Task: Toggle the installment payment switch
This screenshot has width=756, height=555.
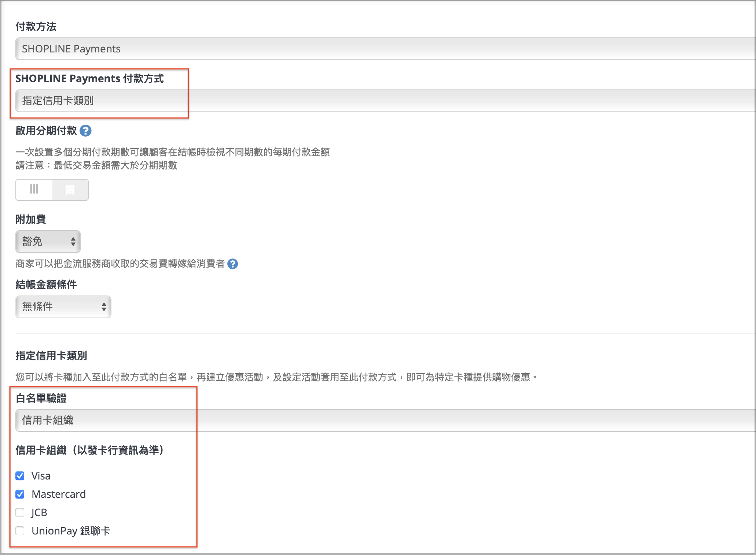Action: coord(52,190)
